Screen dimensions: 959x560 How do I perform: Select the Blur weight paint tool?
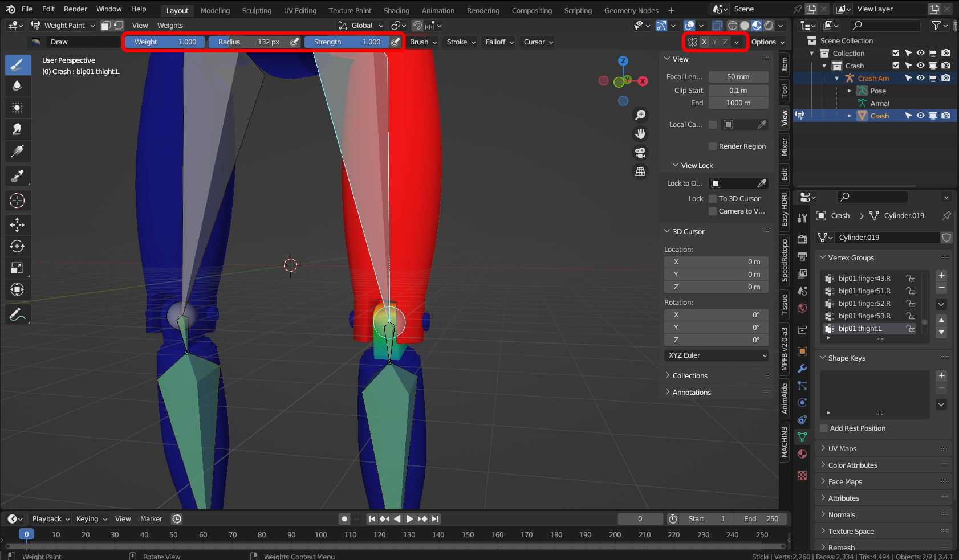(x=17, y=86)
